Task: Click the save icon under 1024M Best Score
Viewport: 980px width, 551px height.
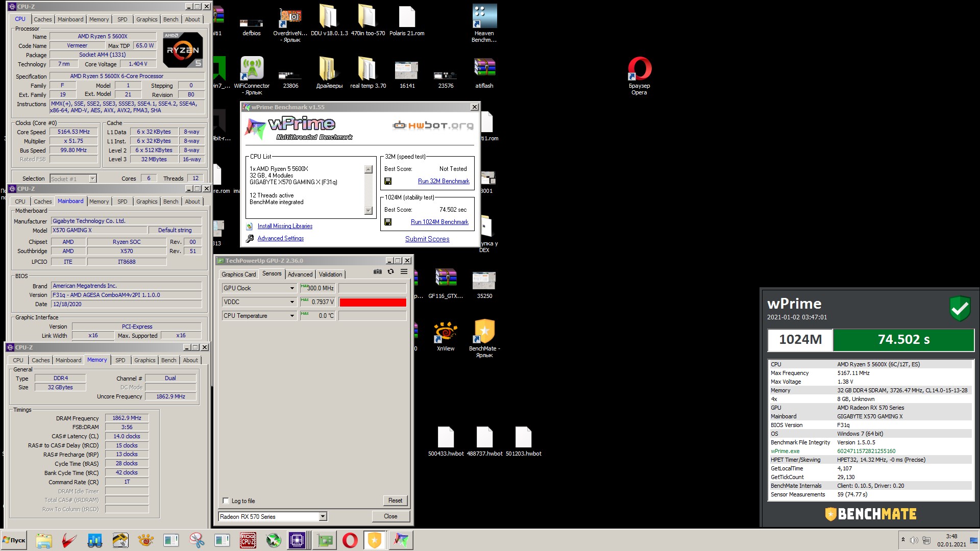Action: point(388,222)
